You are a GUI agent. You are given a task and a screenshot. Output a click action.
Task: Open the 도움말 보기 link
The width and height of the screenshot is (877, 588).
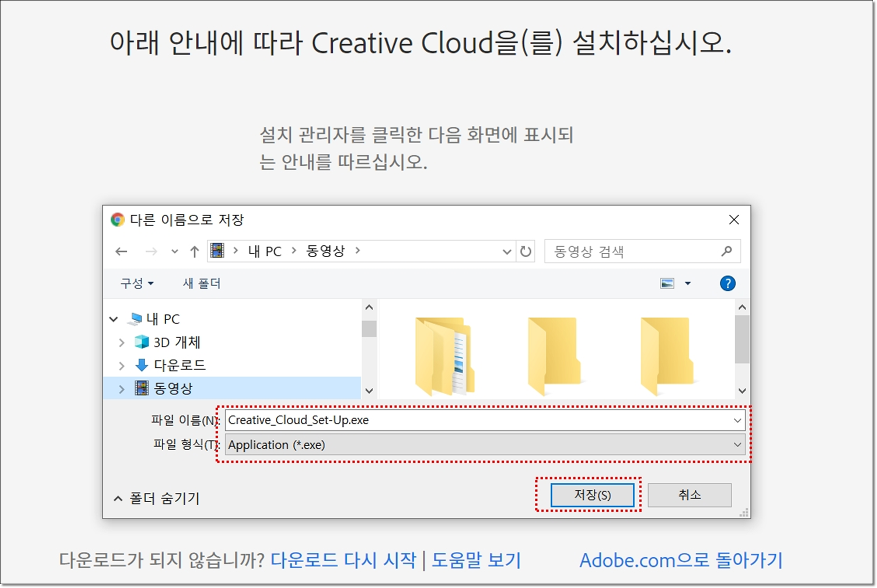pos(476,560)
